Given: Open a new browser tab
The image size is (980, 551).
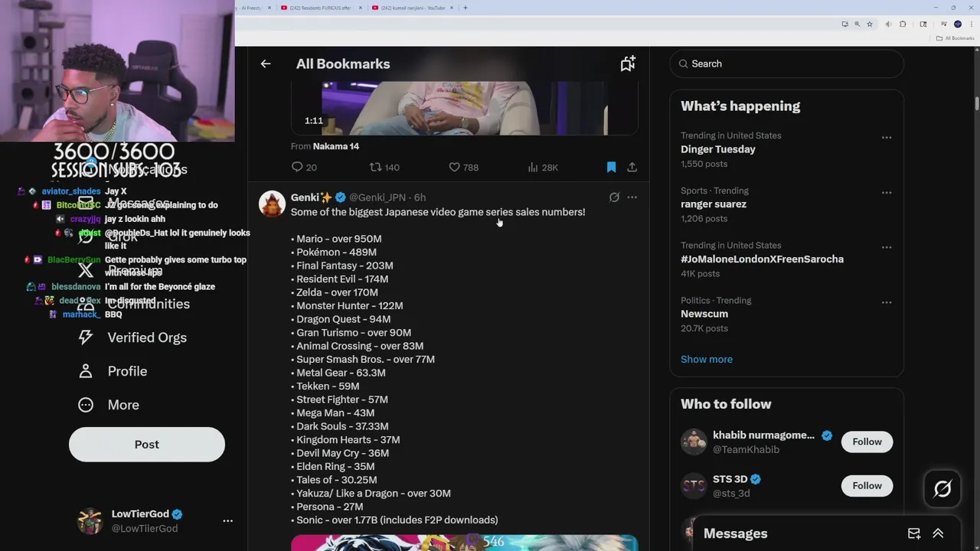Looking at the screenshot, I should [465, 8].
